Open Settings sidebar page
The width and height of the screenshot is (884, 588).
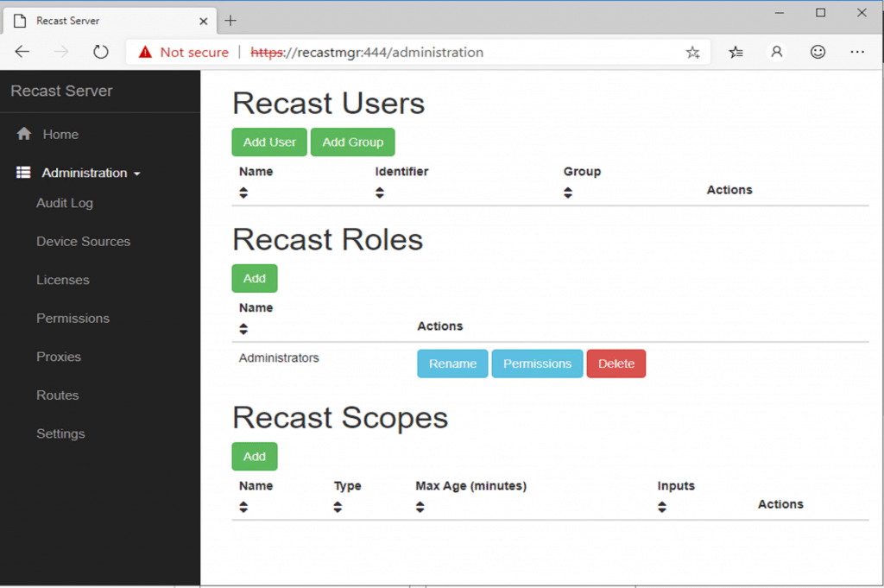click(x=60, y=433)
